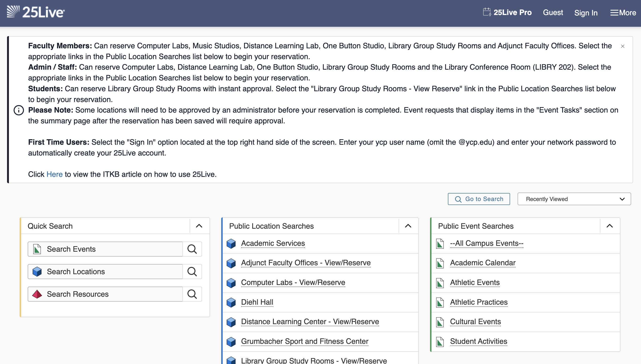This screenshot has height=364, width=641.
Task: Click the Go to Search magnifier icon
Action: click(458, 199)
